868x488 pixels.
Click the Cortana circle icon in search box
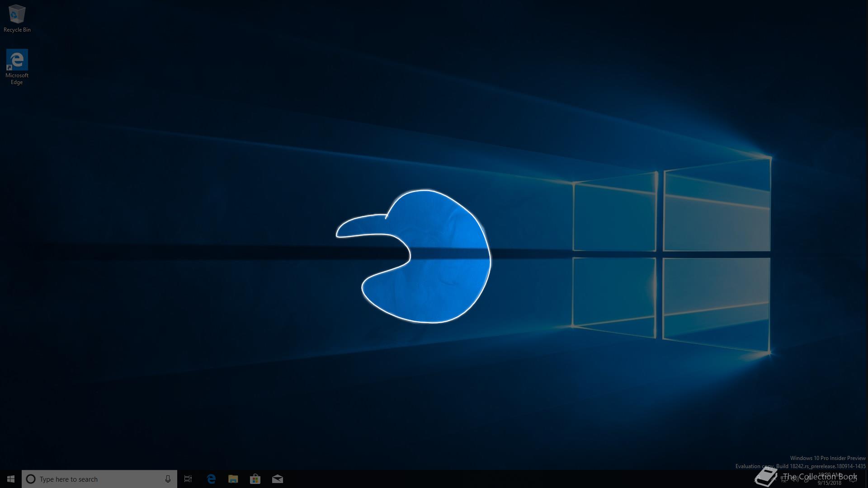(x=31, y=479)
